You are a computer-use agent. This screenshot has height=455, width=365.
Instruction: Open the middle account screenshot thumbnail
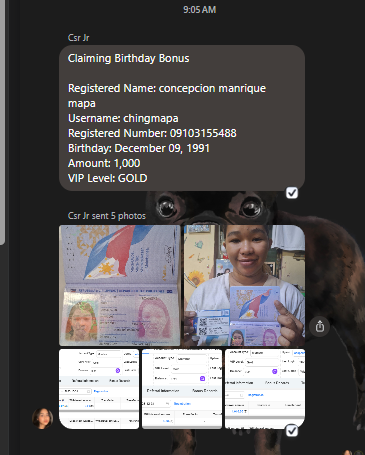(182, 389)
